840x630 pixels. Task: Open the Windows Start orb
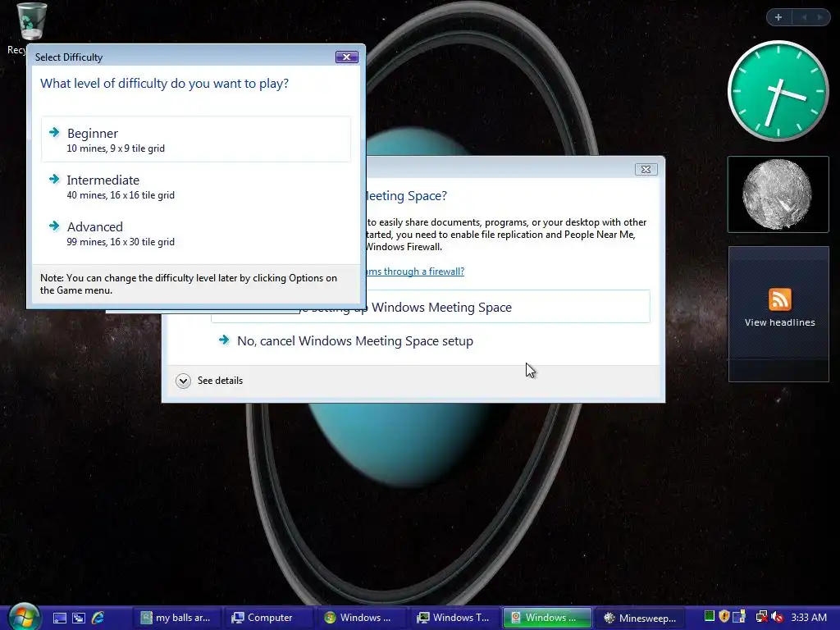click(24, 617)
